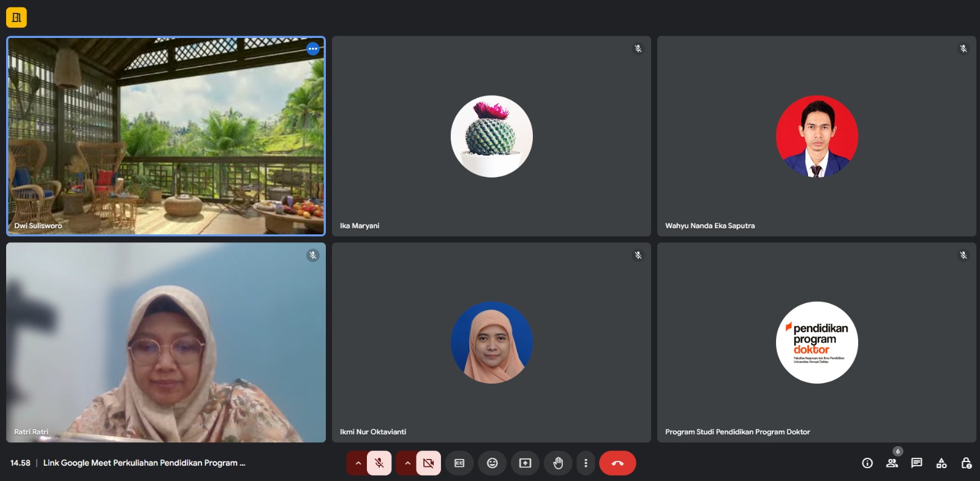980x481 pixels.
Task: Click the present screen icon
Action: 525,463
